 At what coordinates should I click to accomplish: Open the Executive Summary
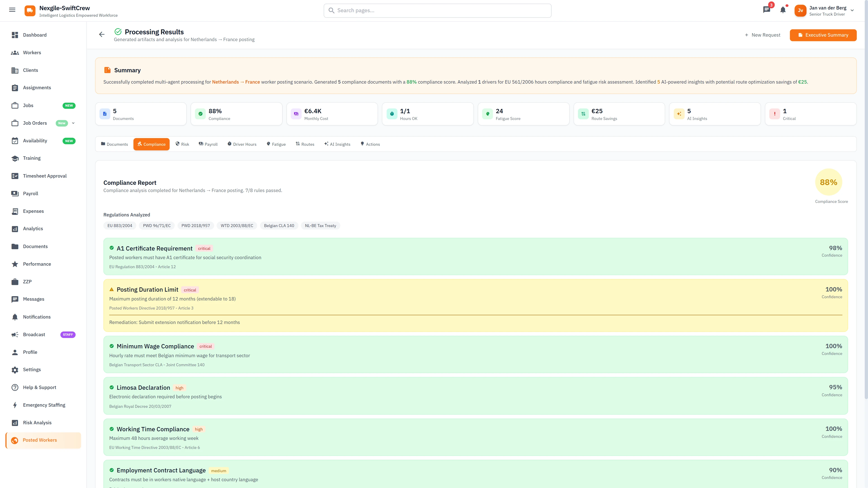823,35
